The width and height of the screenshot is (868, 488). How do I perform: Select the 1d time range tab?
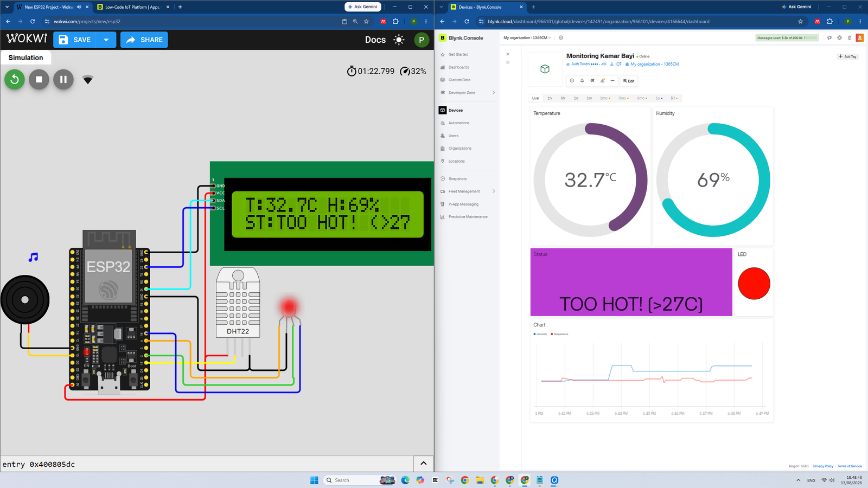click(x=576, y=98)
